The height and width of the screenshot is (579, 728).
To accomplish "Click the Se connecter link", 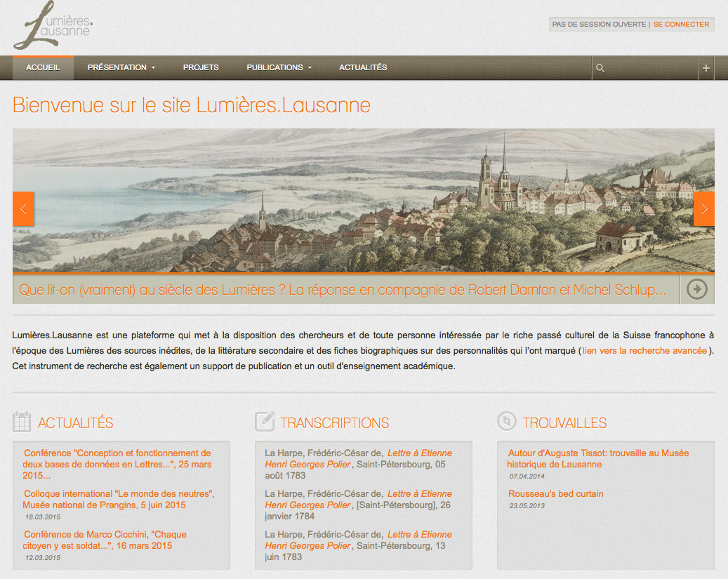I will (681, 24).
